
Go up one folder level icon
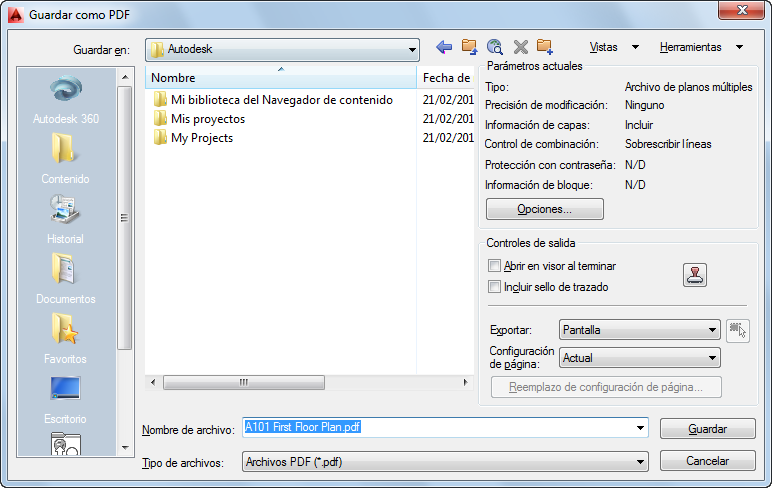(x=469, y=47)
